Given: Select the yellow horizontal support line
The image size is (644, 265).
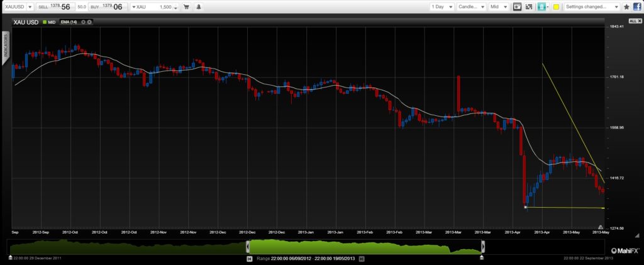Looking at the screenshot, I should pos(565,208).
